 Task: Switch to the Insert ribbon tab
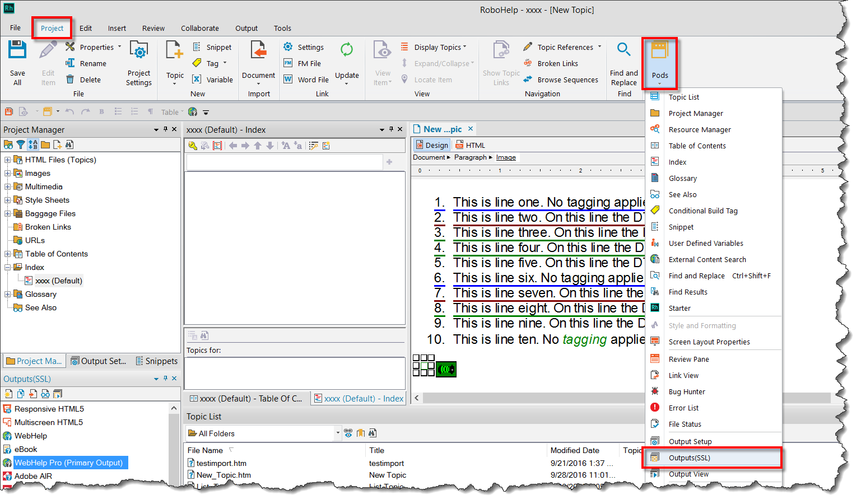click(x=117, y=28)
